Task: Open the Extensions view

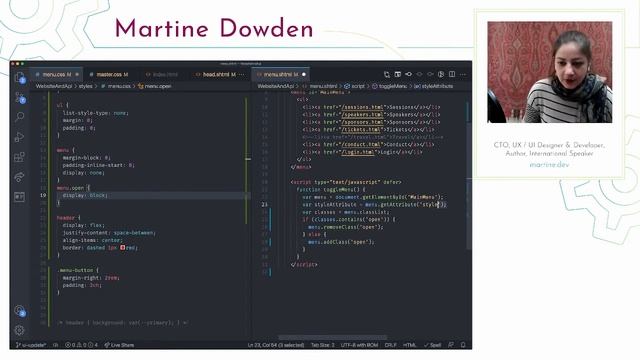Action: [x=20, y=157]
